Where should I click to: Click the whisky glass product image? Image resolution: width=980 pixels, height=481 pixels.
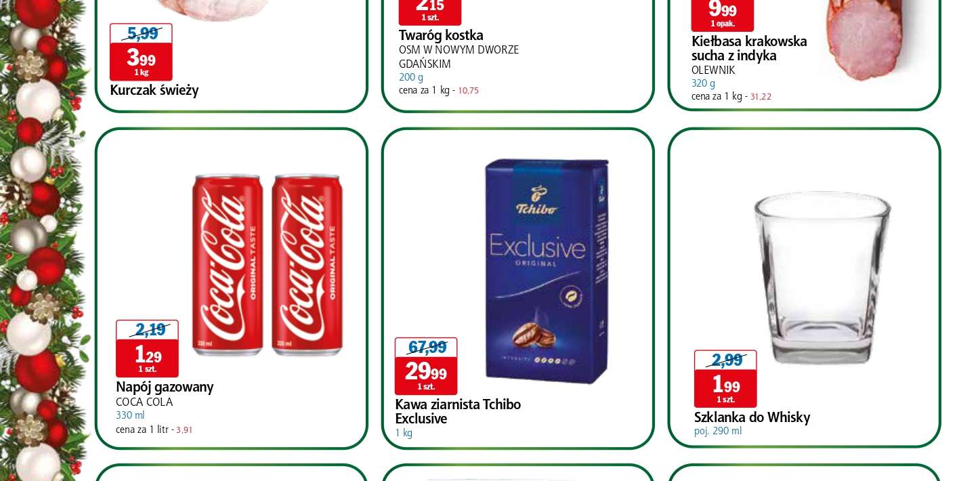tap(822, 277)
